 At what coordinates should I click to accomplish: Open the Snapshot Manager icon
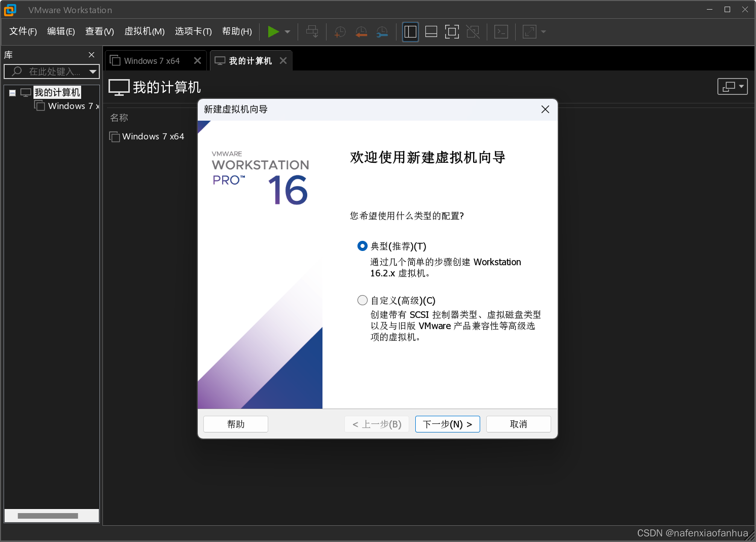point(382,32)
